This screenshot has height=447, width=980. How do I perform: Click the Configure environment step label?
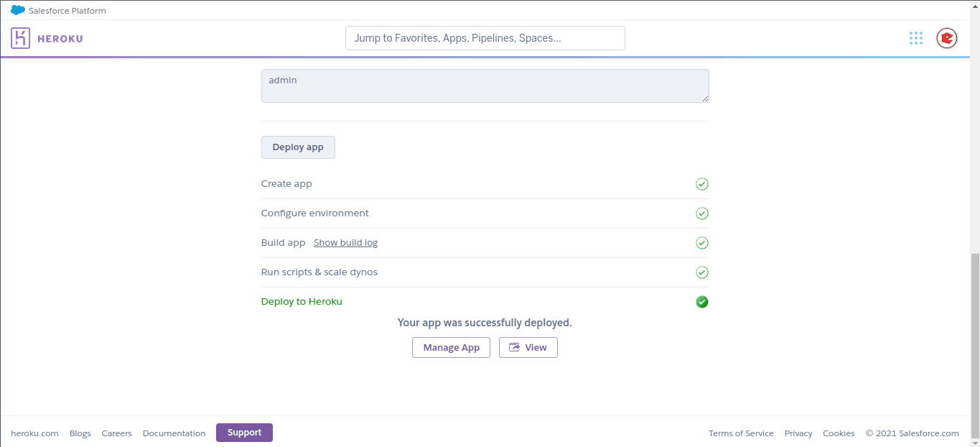(315, 213)
